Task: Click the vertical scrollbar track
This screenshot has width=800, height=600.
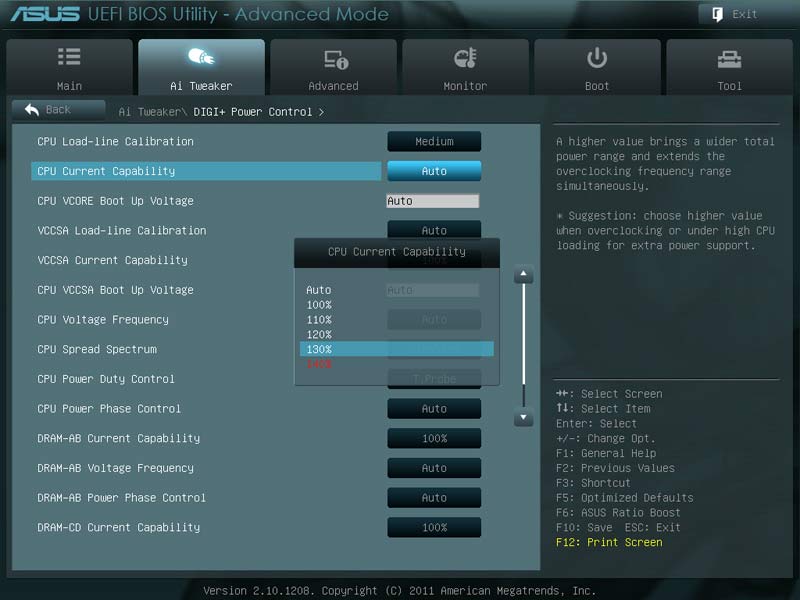Action: click(523, 345)
